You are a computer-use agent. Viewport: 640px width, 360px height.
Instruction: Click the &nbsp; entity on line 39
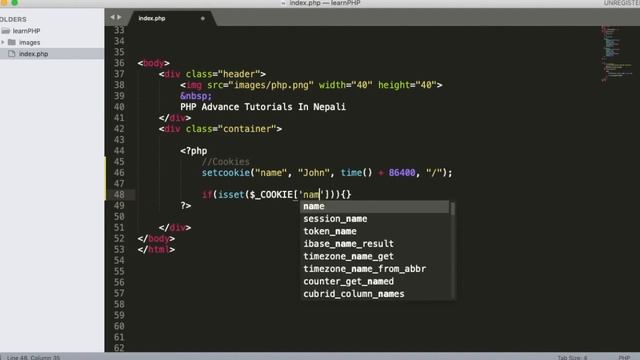[196, 96]
